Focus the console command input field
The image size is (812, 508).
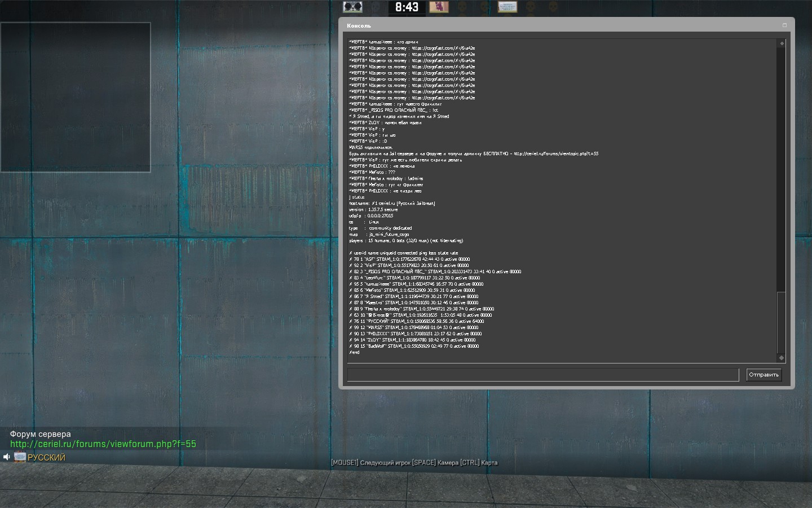tap(542, 375)
